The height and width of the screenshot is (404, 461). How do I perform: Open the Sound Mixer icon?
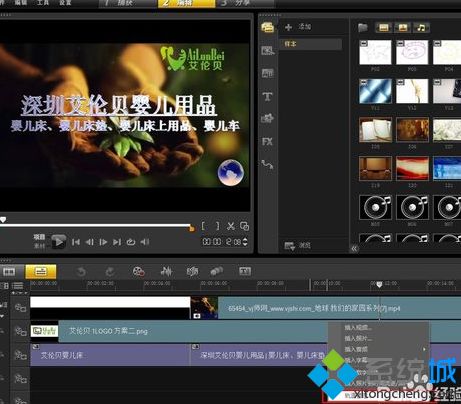pos(166,272)
